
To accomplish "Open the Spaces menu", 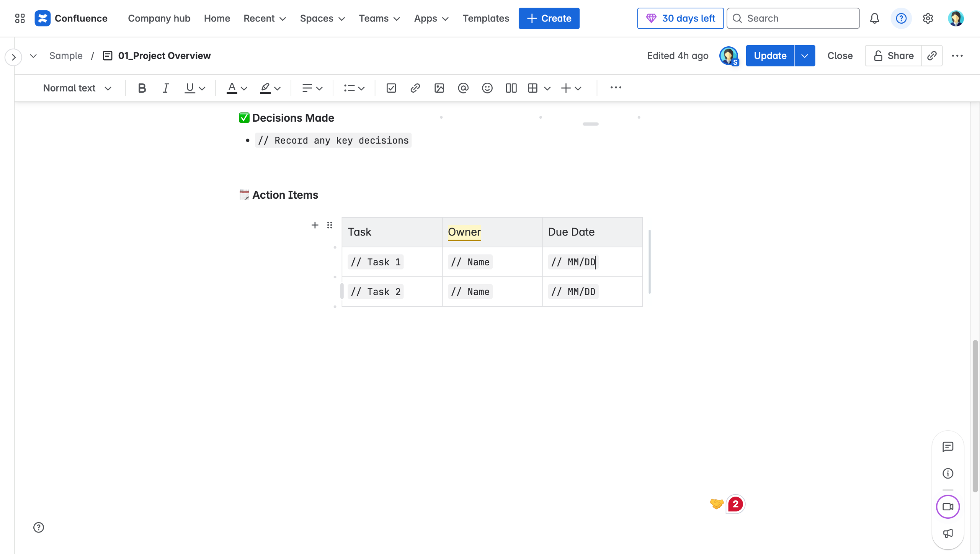I will point(322,18).
